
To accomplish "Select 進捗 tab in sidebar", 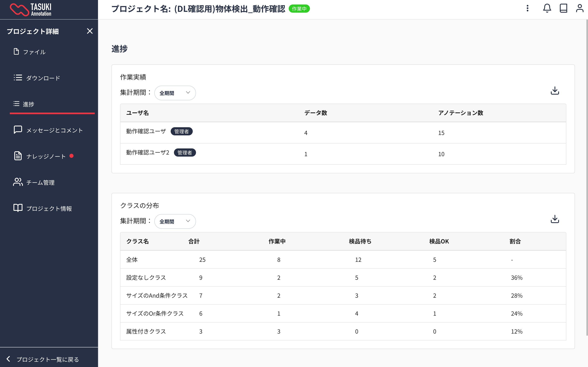I will pos(28,104).
